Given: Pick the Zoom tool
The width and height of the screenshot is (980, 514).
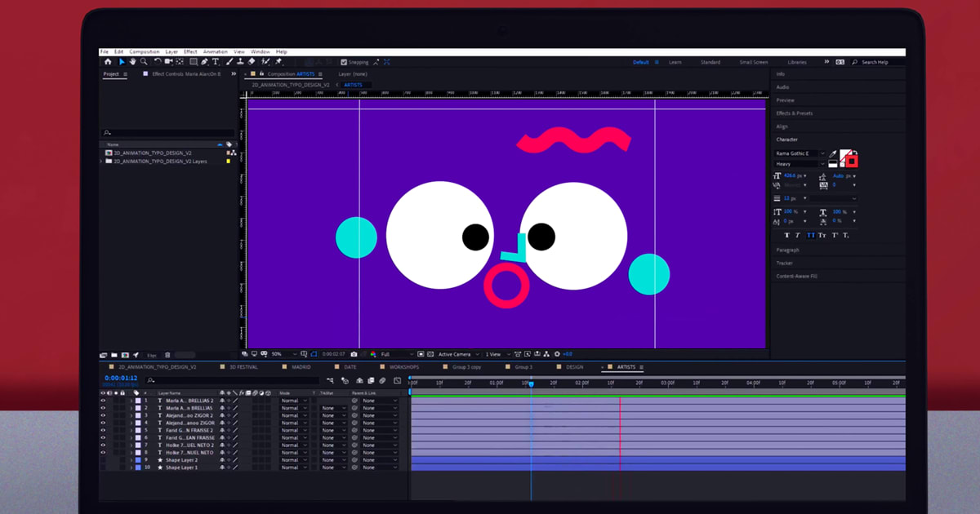Looking at the screenshot, I should click(145, 61).
